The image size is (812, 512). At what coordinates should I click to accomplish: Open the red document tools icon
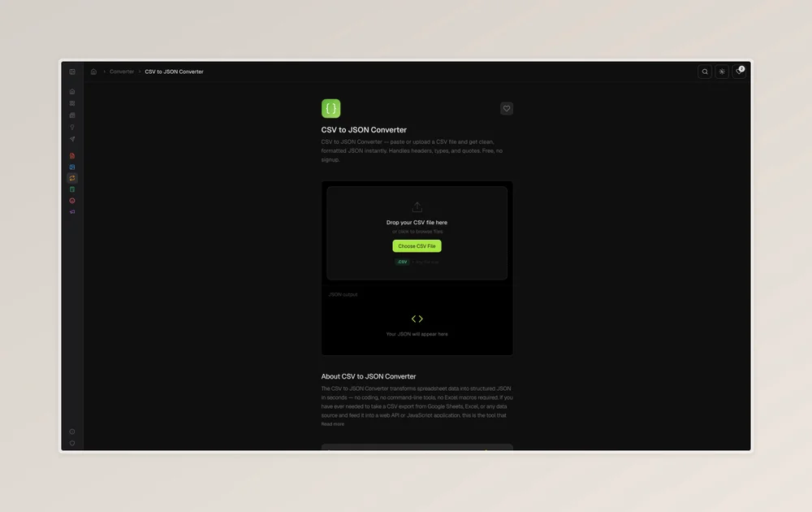[72, 155]
